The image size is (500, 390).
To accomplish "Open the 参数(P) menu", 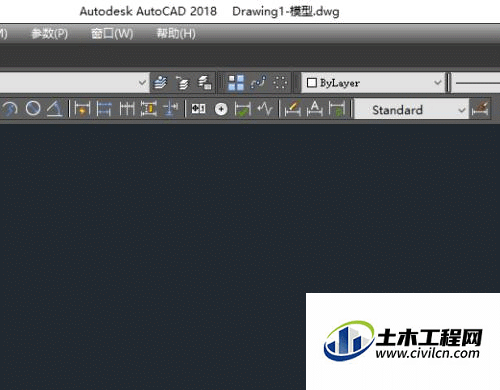I will [49, 33].
